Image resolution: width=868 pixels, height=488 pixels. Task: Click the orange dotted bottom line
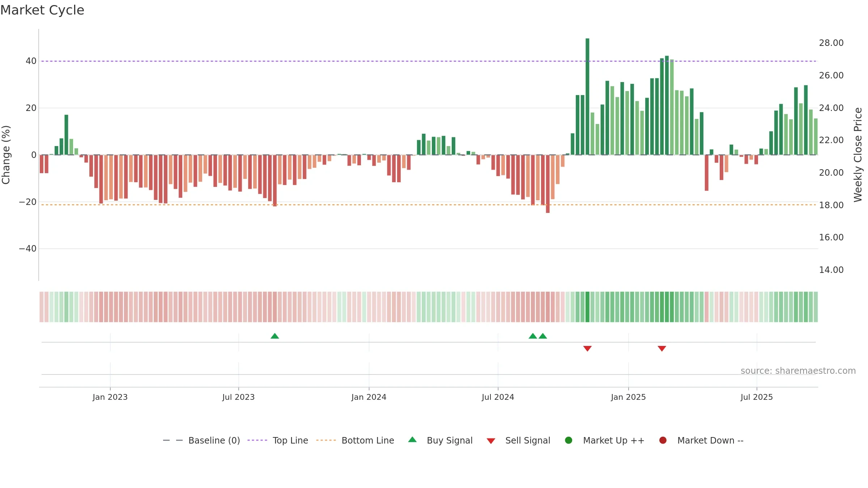pyautogui.click(x=429, y=205)
